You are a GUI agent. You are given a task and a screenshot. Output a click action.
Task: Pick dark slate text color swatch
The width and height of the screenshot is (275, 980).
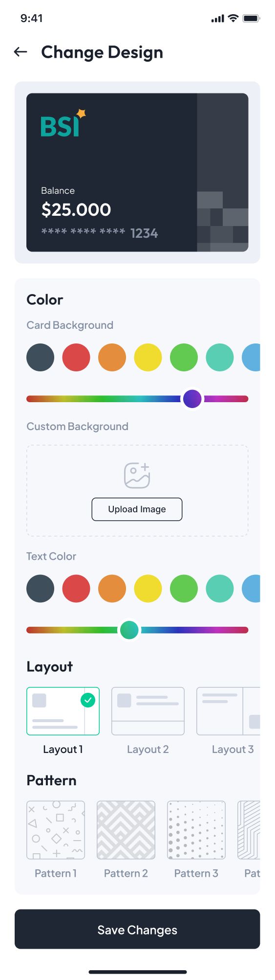pyautogui.click(x=40, y=589)
